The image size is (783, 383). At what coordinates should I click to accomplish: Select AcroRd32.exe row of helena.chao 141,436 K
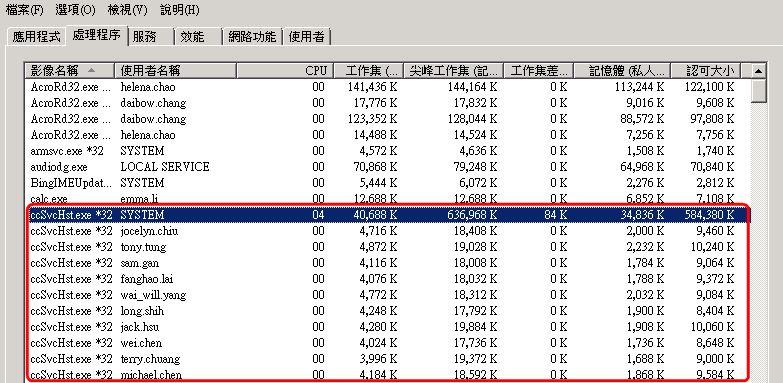point(387,87)
